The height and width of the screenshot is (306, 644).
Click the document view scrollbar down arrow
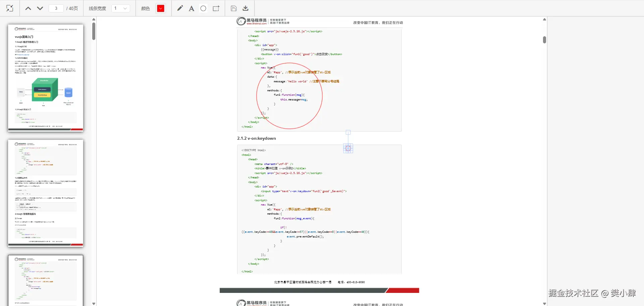point(544,304)
